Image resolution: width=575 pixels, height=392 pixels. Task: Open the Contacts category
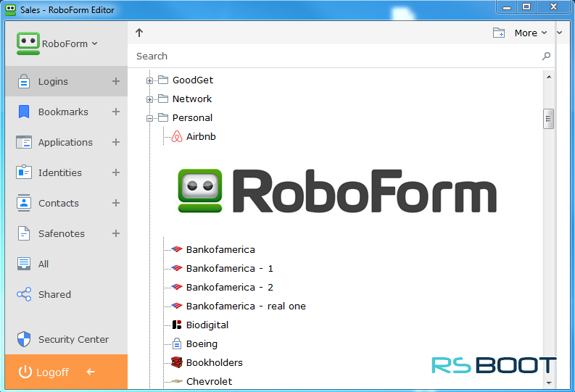click(67, 203)
